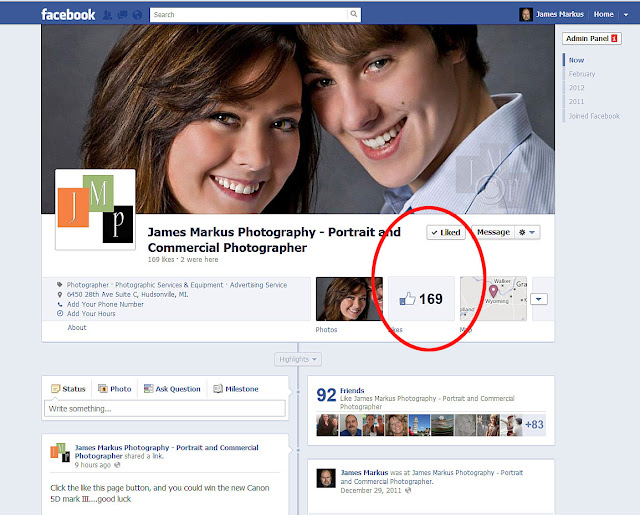Click the Photographer category link
Viewport: 640px width, 515px height.
[x=88, y=285]
